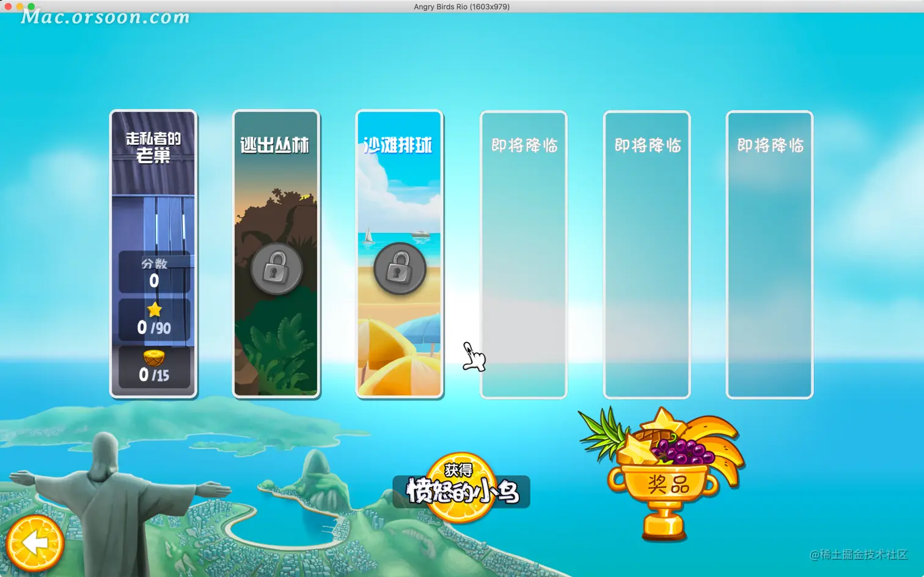924x577 pixels.
Task: Open the 走私者的老巢 episode card
Action: pyautogui.click(x=153, y=254)
